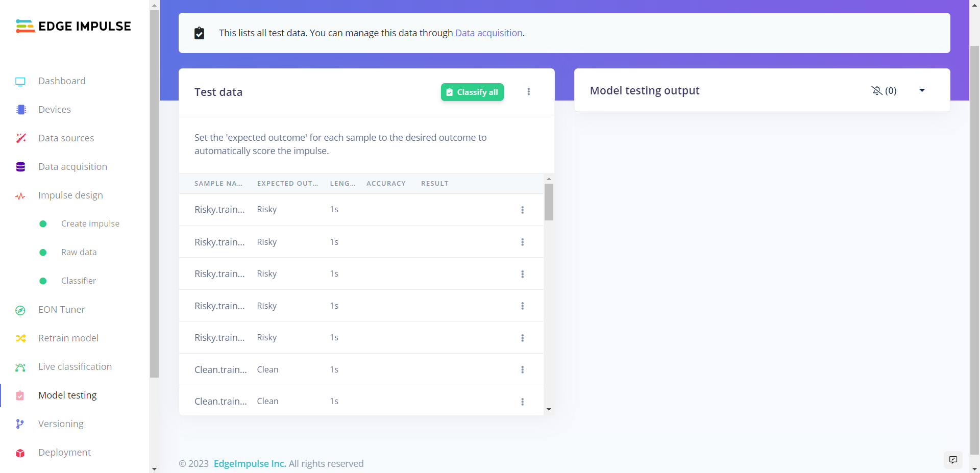Screen dimensions: 980x473
Task: Click the EON Tuner compass icon
Action: pos(20,310)
